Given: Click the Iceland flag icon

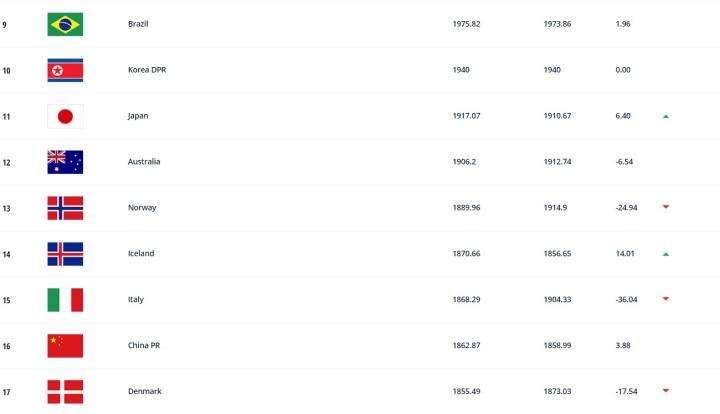Looking at the screenshot, I should [65, 254].
